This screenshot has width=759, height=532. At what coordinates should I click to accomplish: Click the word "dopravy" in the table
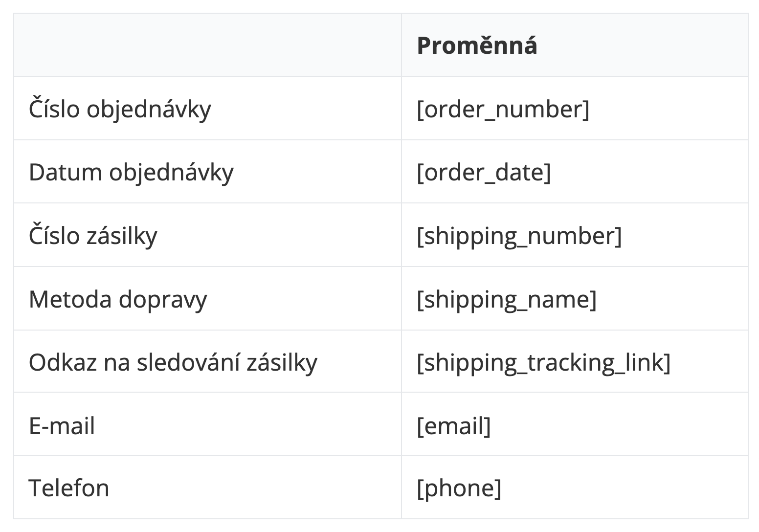[x=163, y=299]
